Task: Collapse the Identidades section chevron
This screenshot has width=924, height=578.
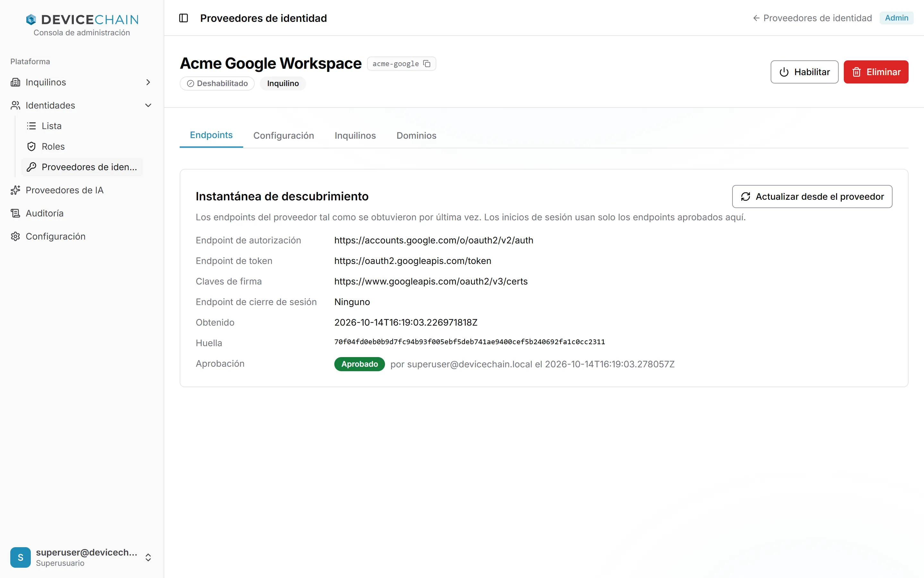Action: coord(148,105)
